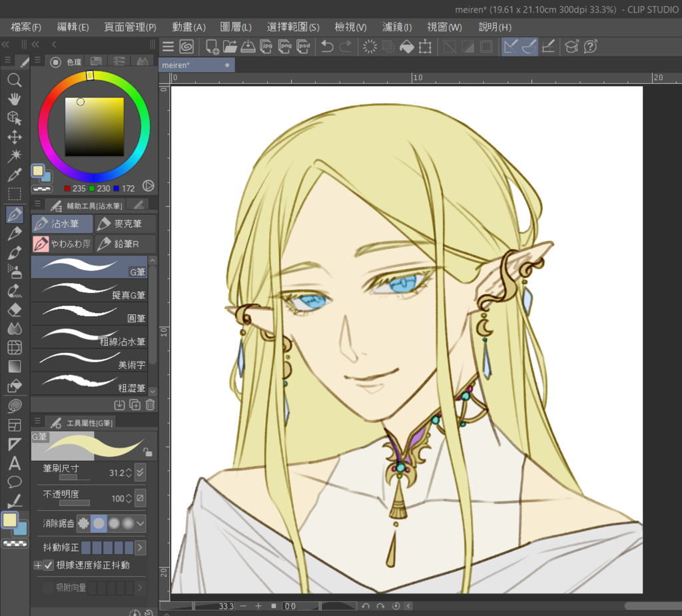This screenshot has height=616, width=682.
Task: Delete sub tool with trash icon
Action: (x=150, y=405)
